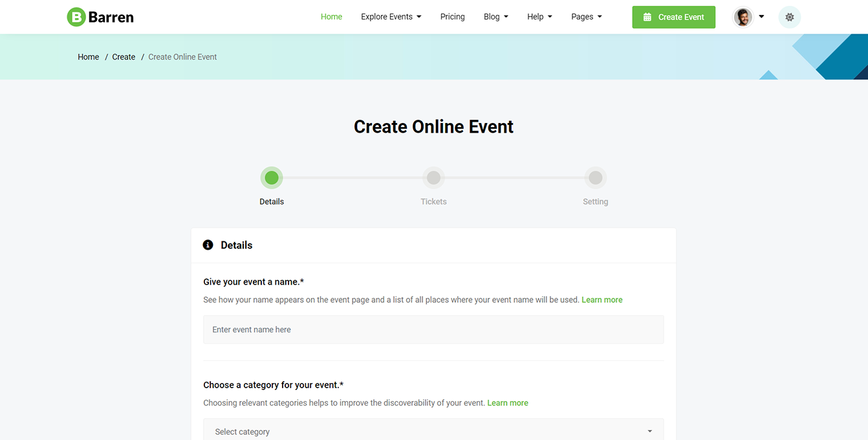Image resolution: width=868 pixels, height=440 pixels.
Task: Open the user profile avatar menu
Action: [743, 17]
